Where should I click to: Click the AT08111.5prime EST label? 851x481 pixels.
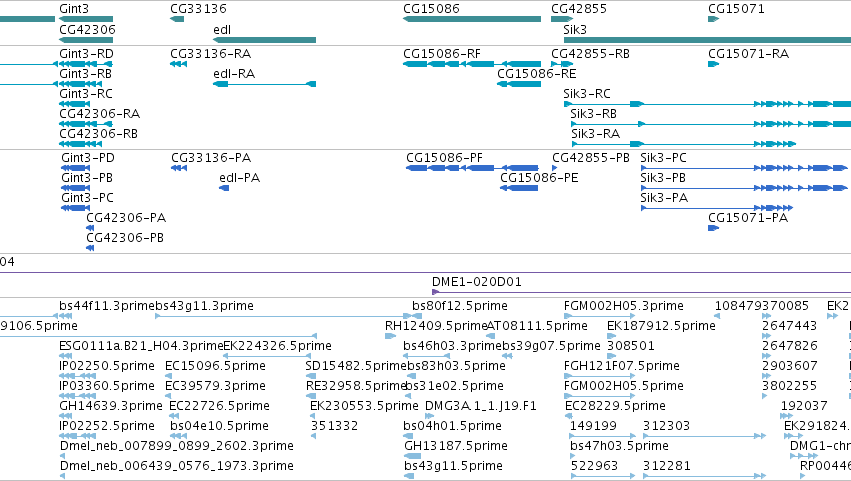537,326
